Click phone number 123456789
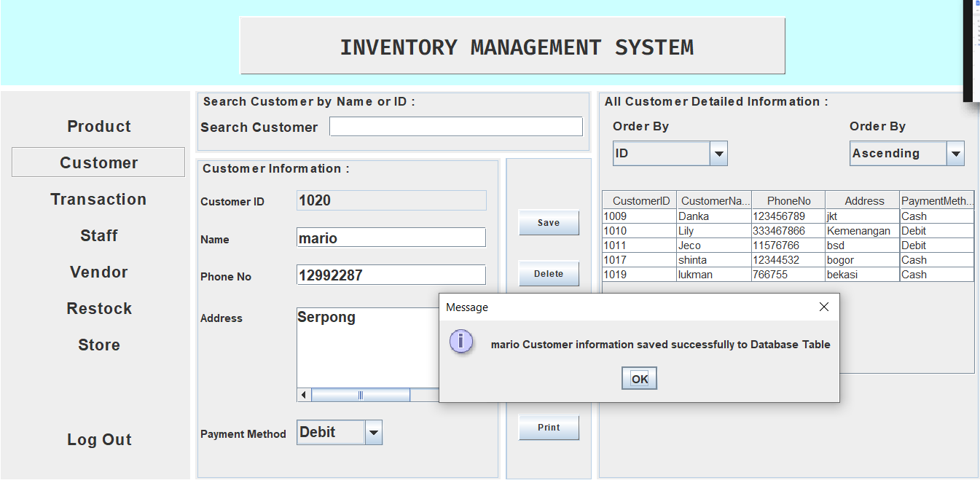 (x=788, y=216)
